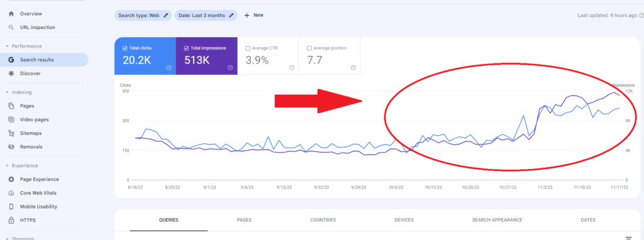Edit the Date: Last 3 months filter
644x240 pixels.
coord(206,16)
